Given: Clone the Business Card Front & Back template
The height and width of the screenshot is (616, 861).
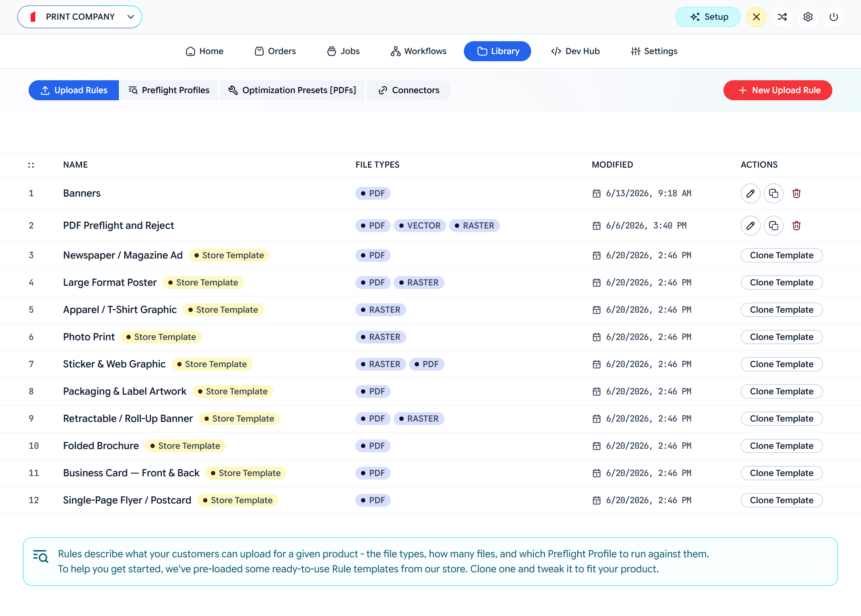Looking at the screenshot, I should (x=781, y=473).
